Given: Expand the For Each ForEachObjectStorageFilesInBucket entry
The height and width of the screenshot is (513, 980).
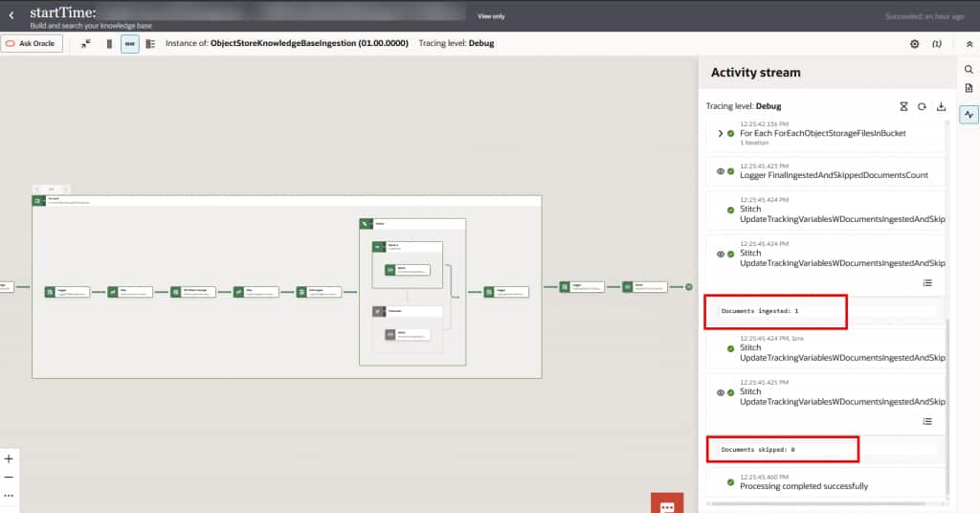Looking at the screenshot, I should (x=721, y=133).
